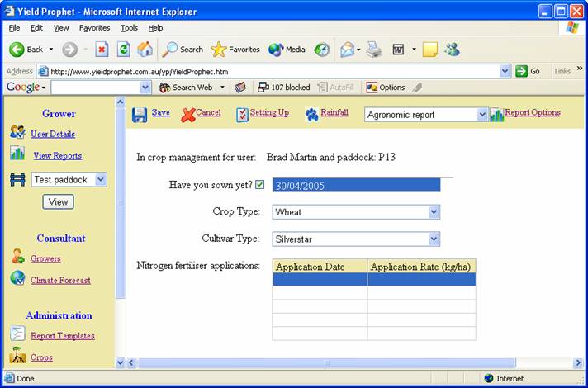
Task: Click the Save floppy disk icon
Action: click(140, 114)
